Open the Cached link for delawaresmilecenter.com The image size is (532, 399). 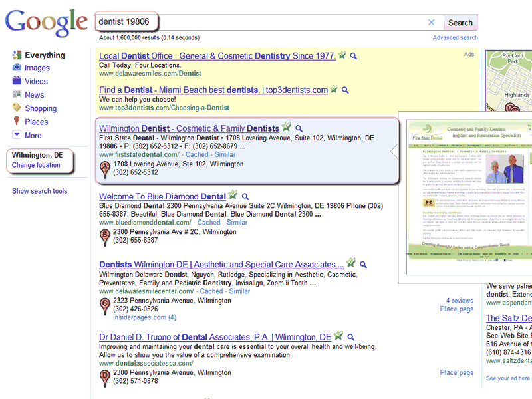211,291
